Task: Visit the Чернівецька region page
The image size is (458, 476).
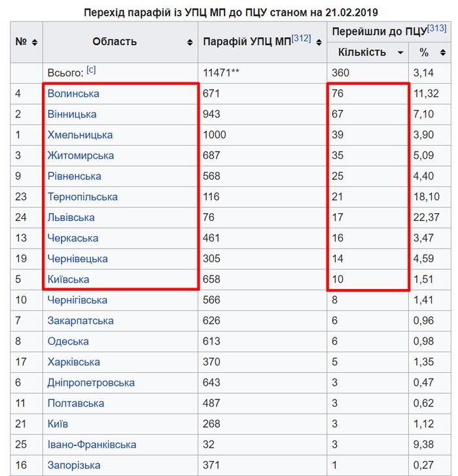Action: point(77,258)
